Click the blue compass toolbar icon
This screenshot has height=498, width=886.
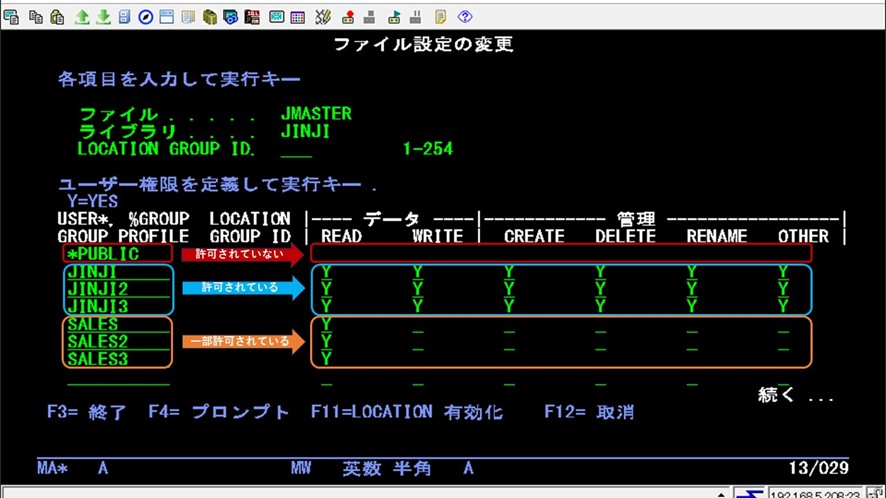tap(145, 17)
